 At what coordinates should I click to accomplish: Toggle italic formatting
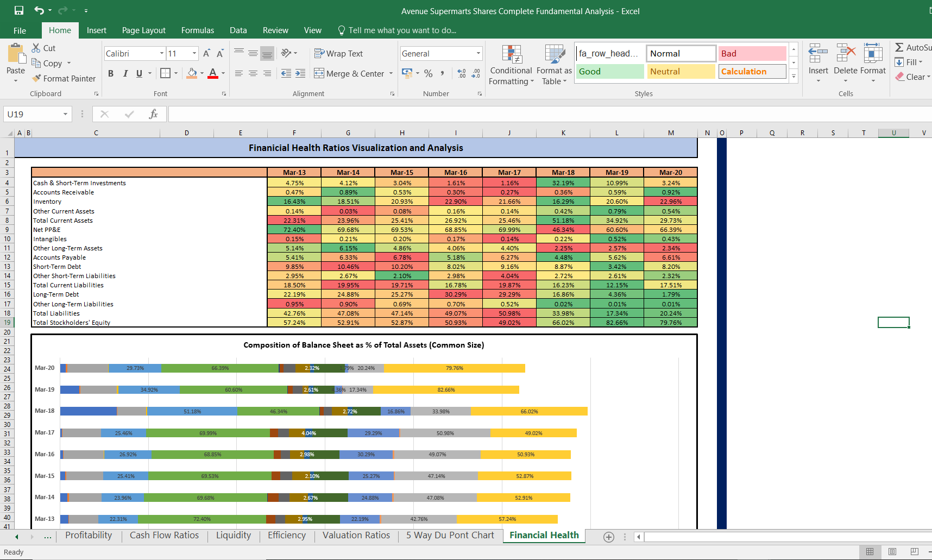point(125,73)
